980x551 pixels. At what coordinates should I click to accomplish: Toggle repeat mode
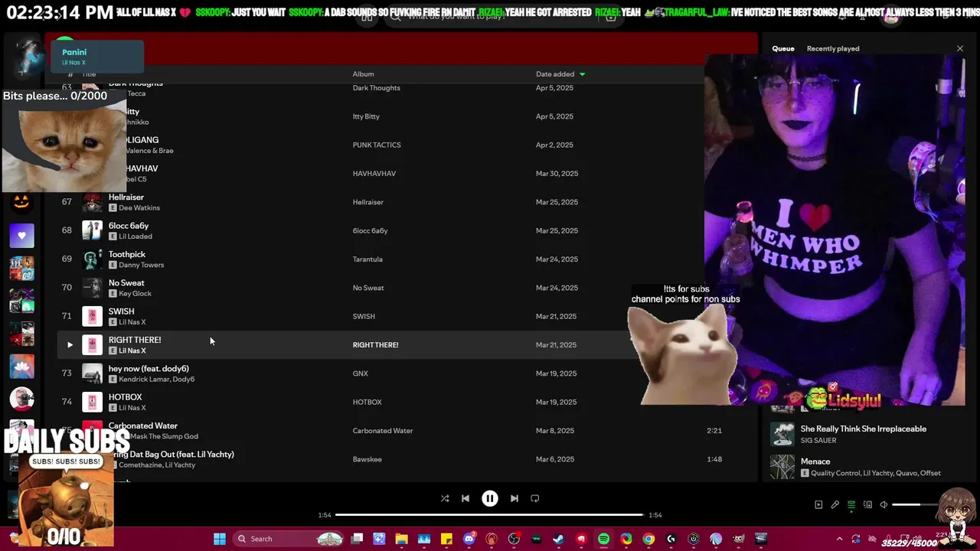(x=535, y=498)
